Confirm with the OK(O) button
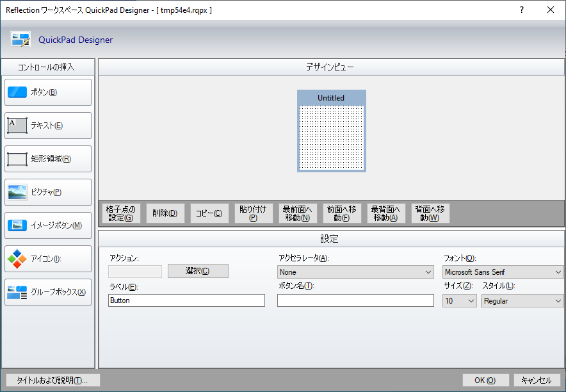566x392 pixels. coord(485,380)
